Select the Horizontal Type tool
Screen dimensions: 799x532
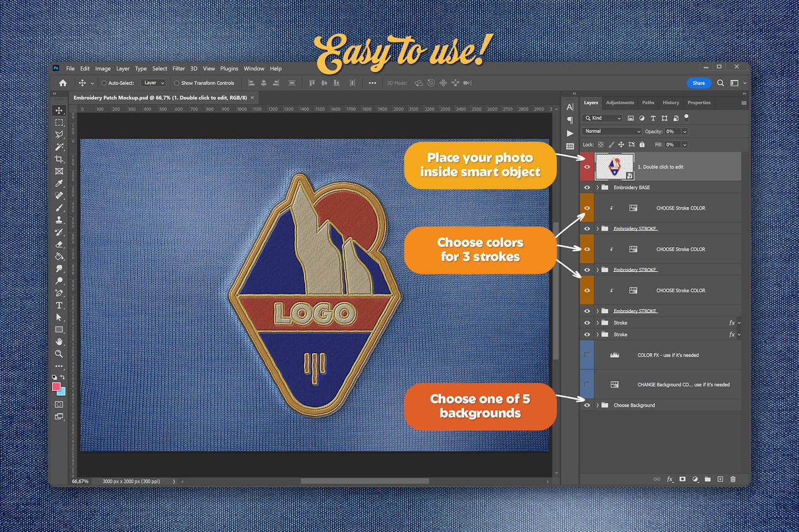[59, 305]
